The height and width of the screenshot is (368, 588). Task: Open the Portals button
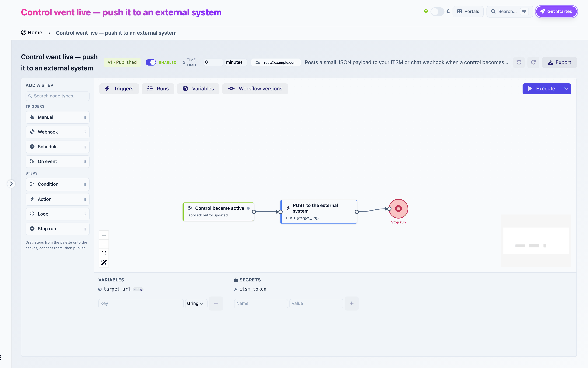pos(468,11)
